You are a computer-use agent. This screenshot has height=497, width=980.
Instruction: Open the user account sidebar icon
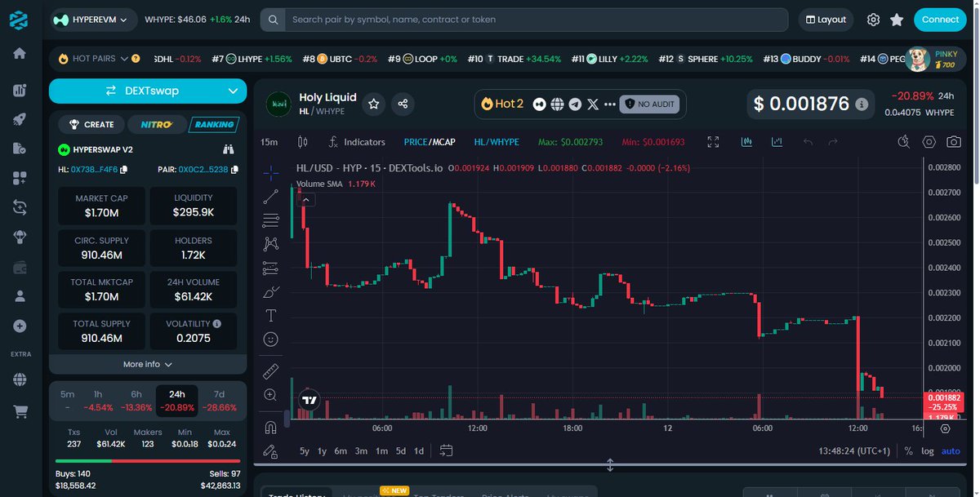coord(20,296)
